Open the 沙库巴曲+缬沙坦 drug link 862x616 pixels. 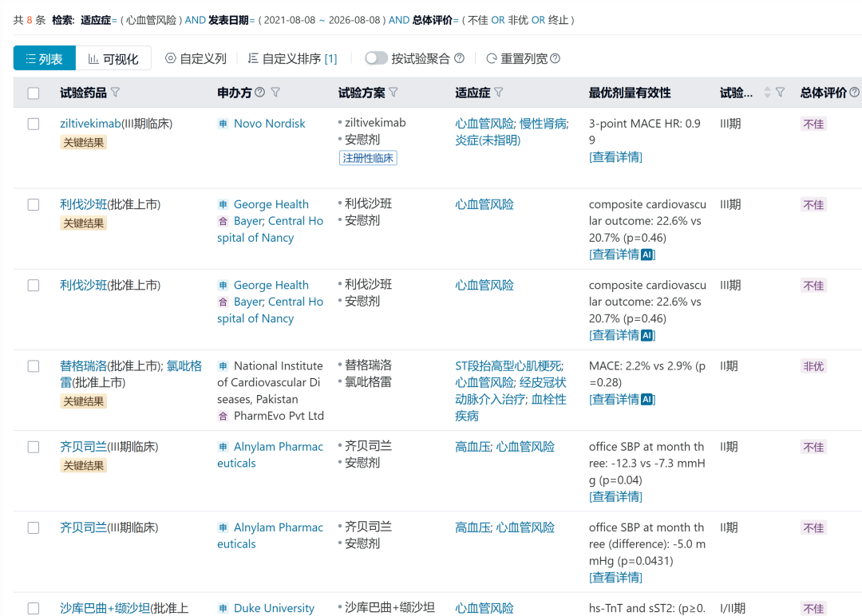(x=105, y=608)
